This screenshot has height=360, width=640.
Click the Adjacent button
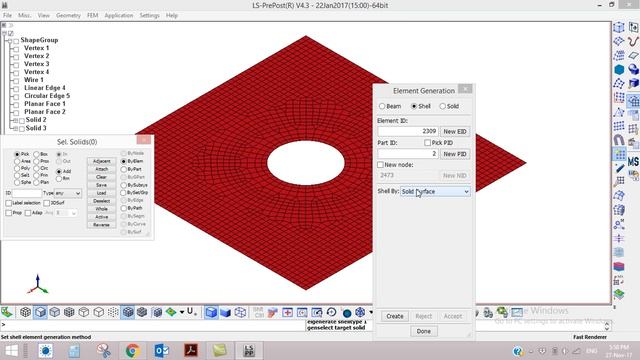pyautogui.click(x=102, y=161)
